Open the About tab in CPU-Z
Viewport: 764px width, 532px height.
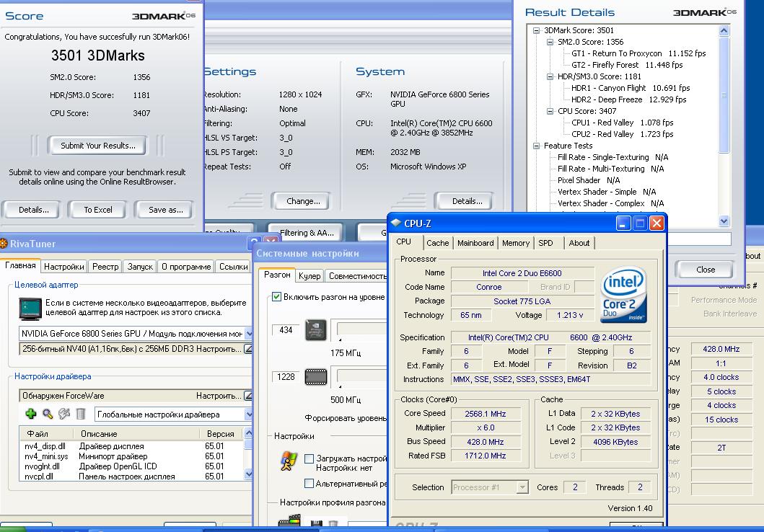[579, 243]
